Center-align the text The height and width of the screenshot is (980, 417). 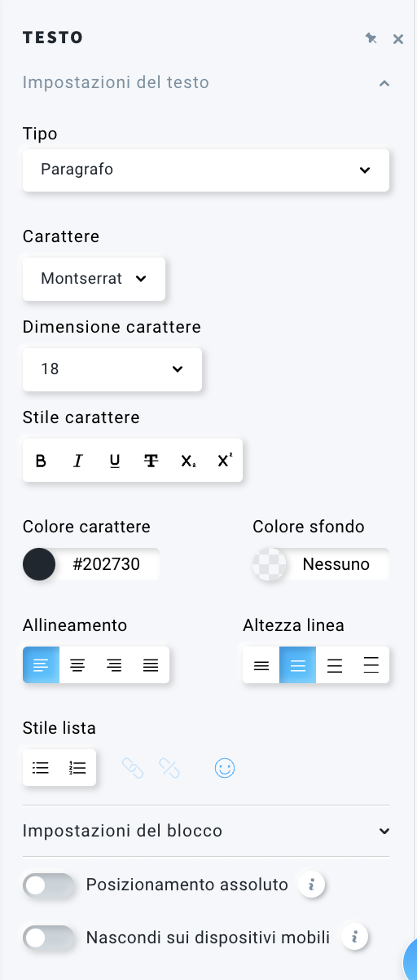(x=77, y=665)
